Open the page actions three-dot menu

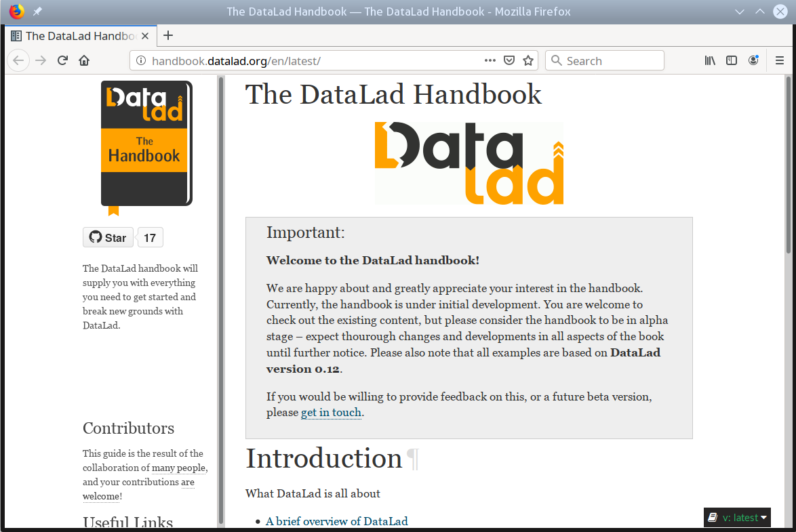click(x=490, y=60)
